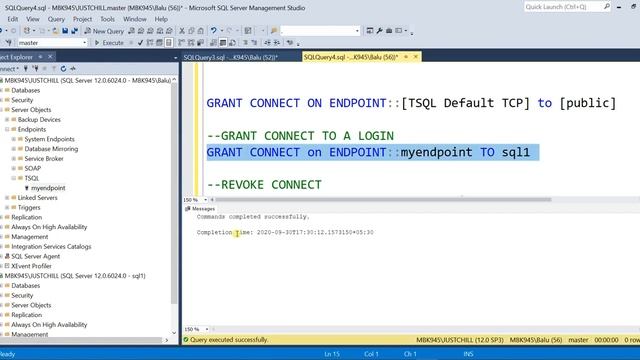This screenshot has width=640, height=360.
Task: Click inside the Quick Launch search field
Action: pos(563,7)
